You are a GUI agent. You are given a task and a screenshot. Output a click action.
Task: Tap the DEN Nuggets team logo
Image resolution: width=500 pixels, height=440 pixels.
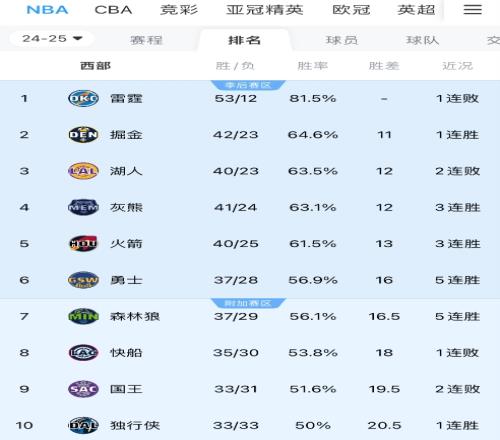coord(83,135)
